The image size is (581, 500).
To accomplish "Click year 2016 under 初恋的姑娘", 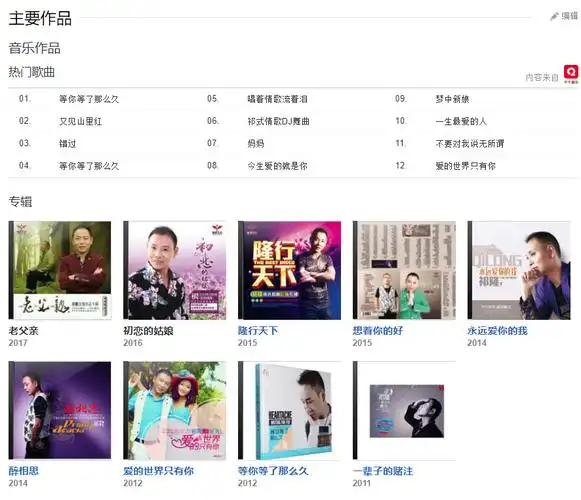I will (x=133, y=343).
